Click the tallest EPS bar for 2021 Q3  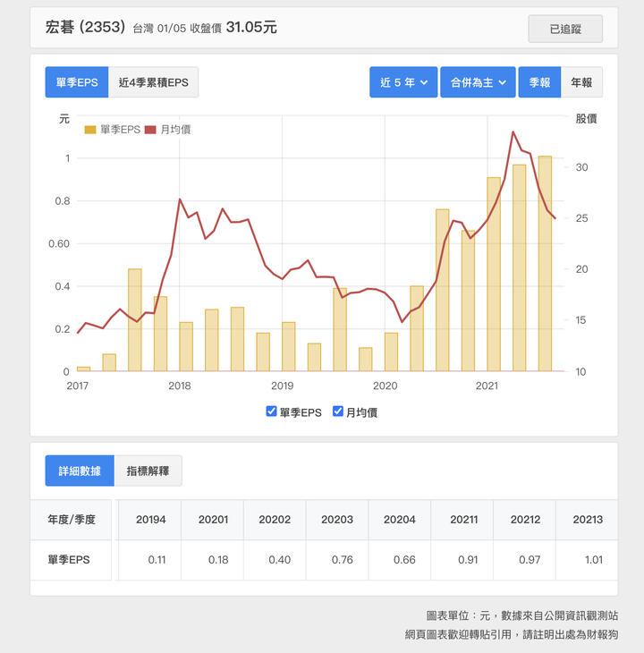coord(545,264)
